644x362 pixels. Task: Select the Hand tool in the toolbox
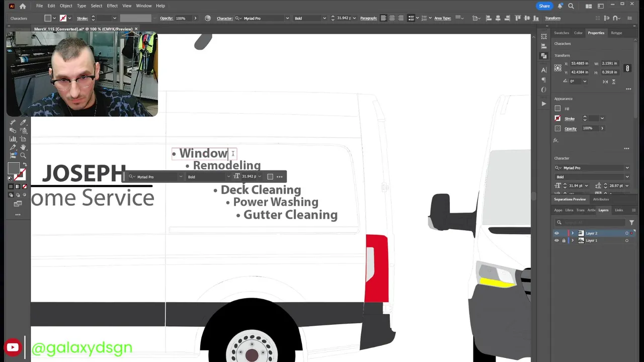(x=23, y=147)
